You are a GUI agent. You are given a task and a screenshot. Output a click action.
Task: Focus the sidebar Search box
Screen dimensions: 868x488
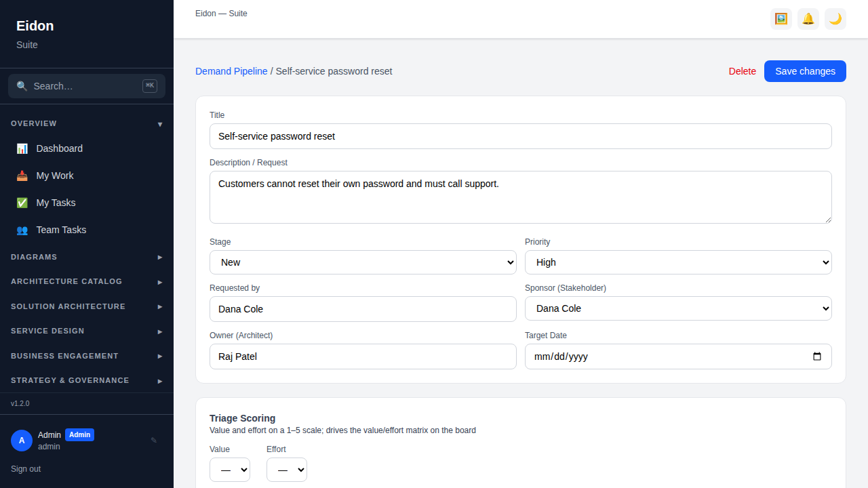pos(87,86)
